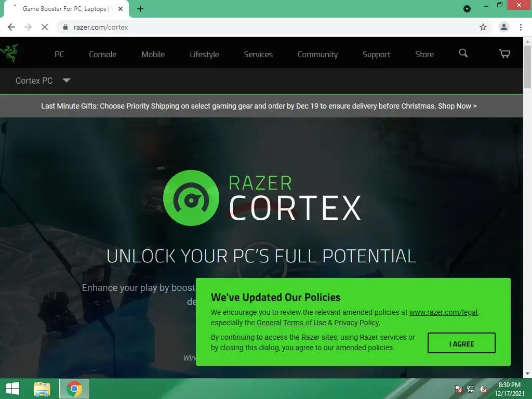
Task: Open the Mobile navigation menu
Action: [153, 54]
